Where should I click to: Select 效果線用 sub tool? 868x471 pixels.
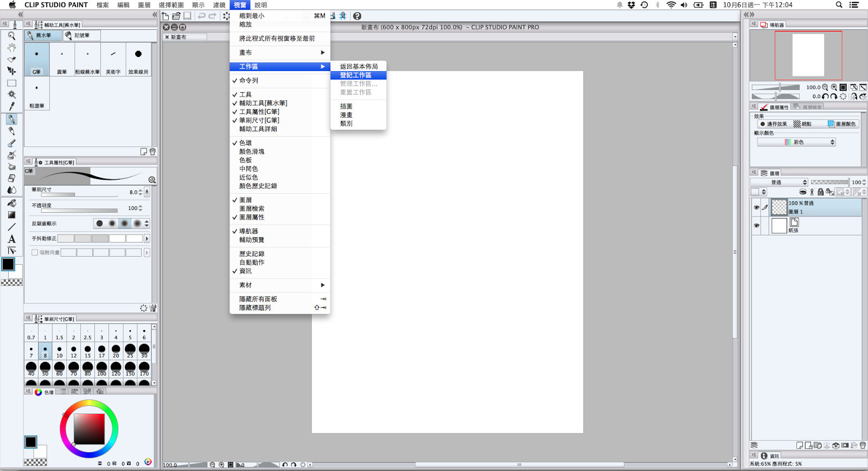coord(138,59)
